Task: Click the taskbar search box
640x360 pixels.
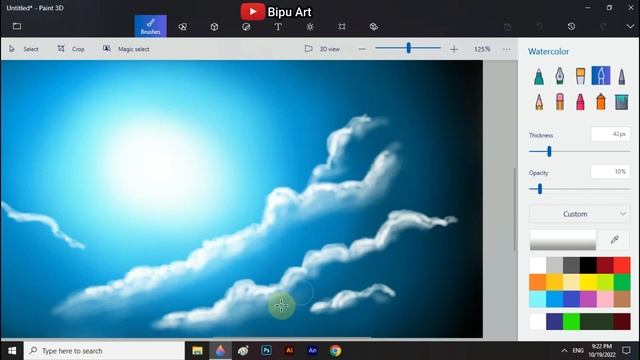Action: 104,351
